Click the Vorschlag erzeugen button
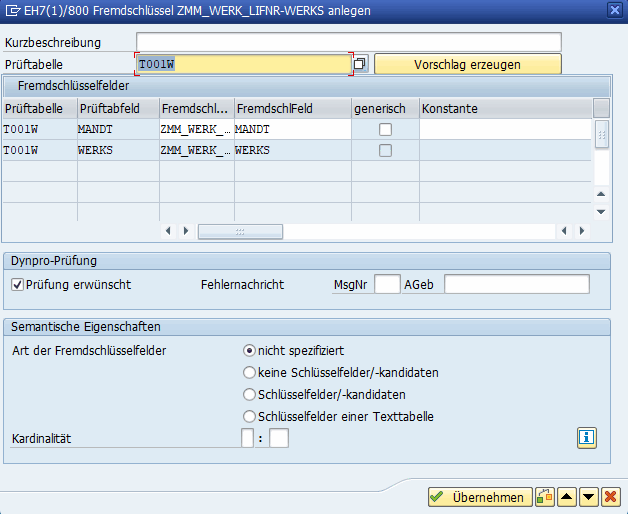 [x=468, y=64]
